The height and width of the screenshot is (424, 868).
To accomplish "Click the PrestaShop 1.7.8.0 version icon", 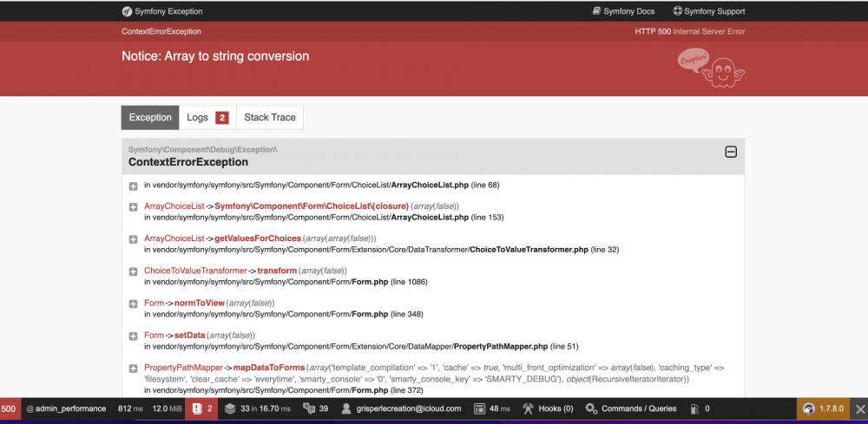I will point(809,408).
